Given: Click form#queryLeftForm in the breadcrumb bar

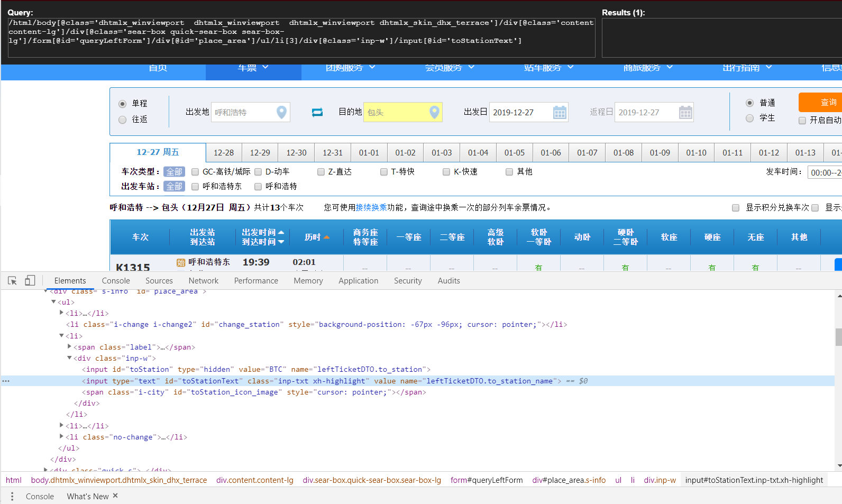Looking at the screenshot, I should [487, 480].
